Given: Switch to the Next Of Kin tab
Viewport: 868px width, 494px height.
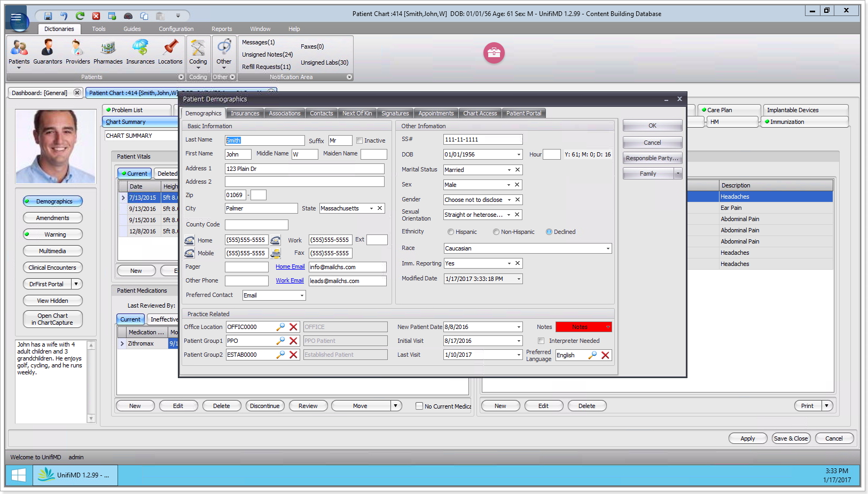Looking at the screenshot, I should point(357,113).
